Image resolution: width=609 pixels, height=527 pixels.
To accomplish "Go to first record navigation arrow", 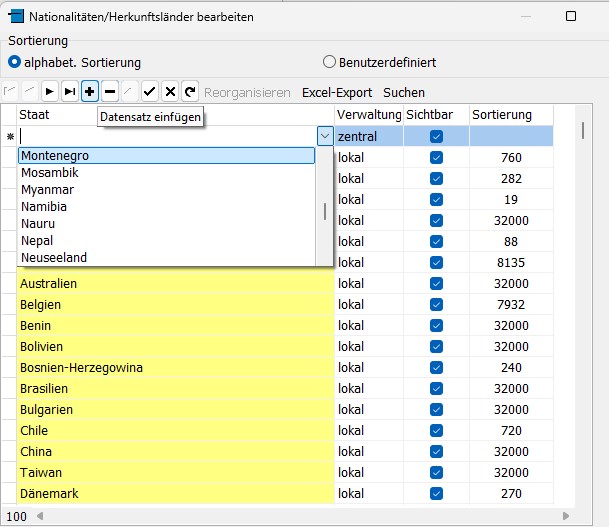I will [x=10, y=92].
